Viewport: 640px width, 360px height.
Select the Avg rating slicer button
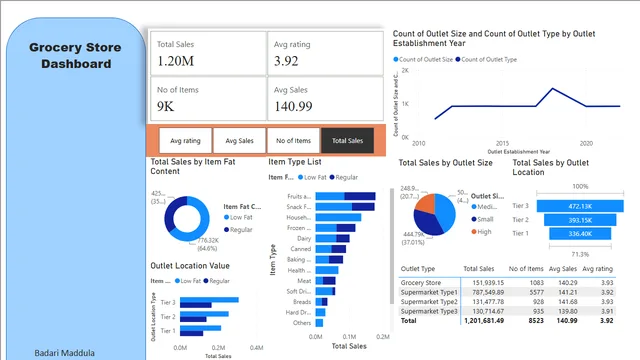click(x=185, y=140)
